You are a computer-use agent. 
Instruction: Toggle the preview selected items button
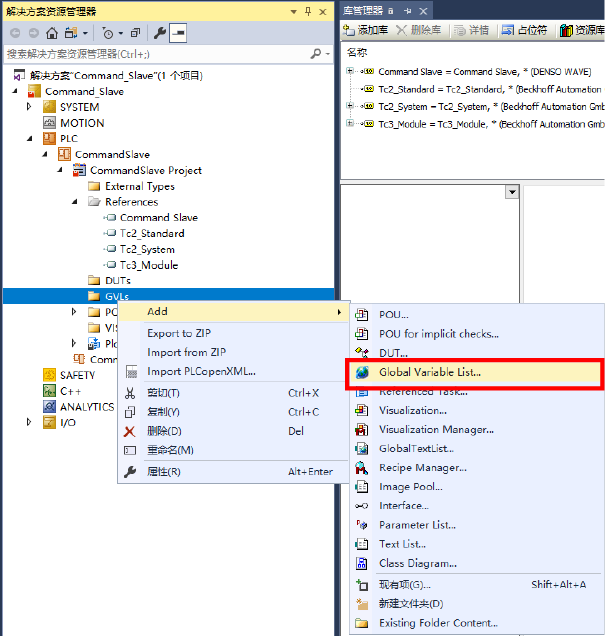178,33
